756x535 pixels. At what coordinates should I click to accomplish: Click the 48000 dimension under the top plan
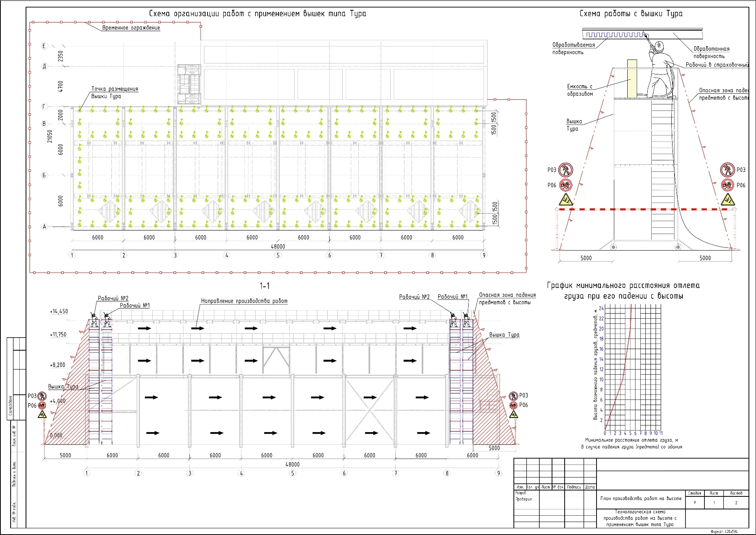(278, 247)
